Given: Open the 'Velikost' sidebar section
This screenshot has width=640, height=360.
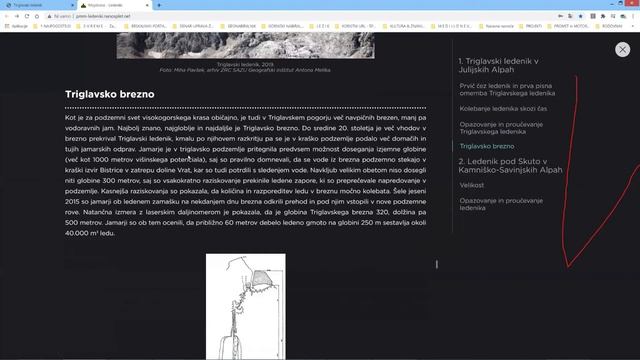Looking at the screenshot, I should click(x=472, y=185).
